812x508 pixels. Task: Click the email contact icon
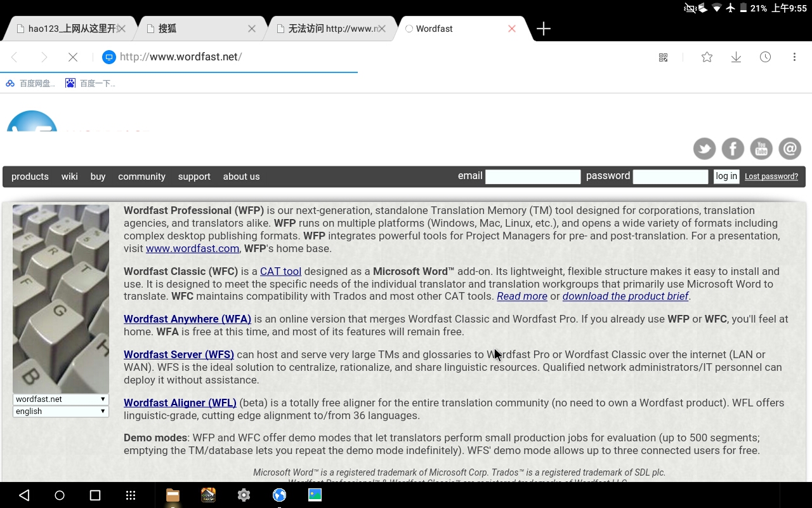[x=790, y=149]
